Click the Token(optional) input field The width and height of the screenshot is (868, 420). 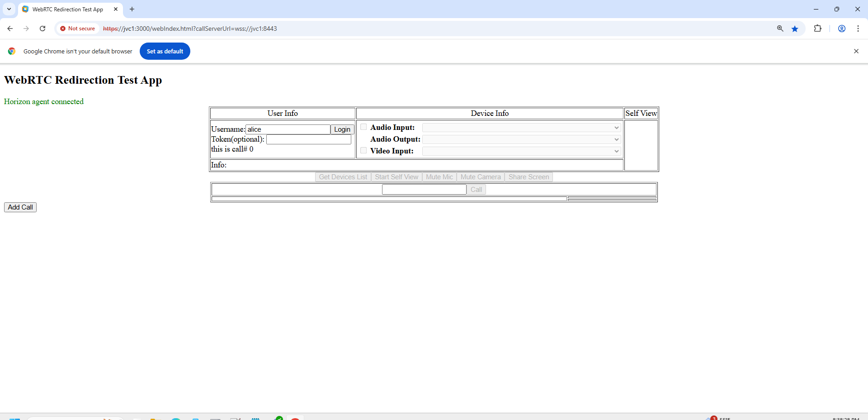[308, 140]
